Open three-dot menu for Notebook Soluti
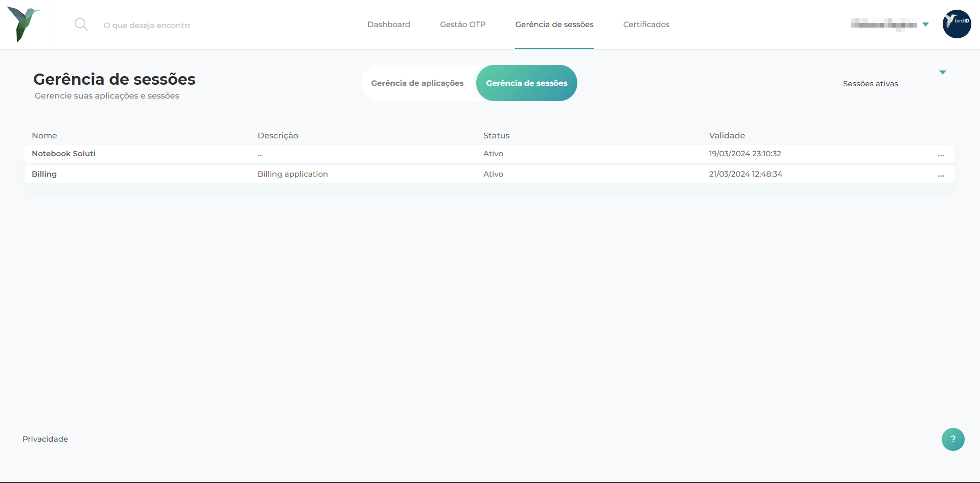The image size is (980, 483). pos(941,154)
